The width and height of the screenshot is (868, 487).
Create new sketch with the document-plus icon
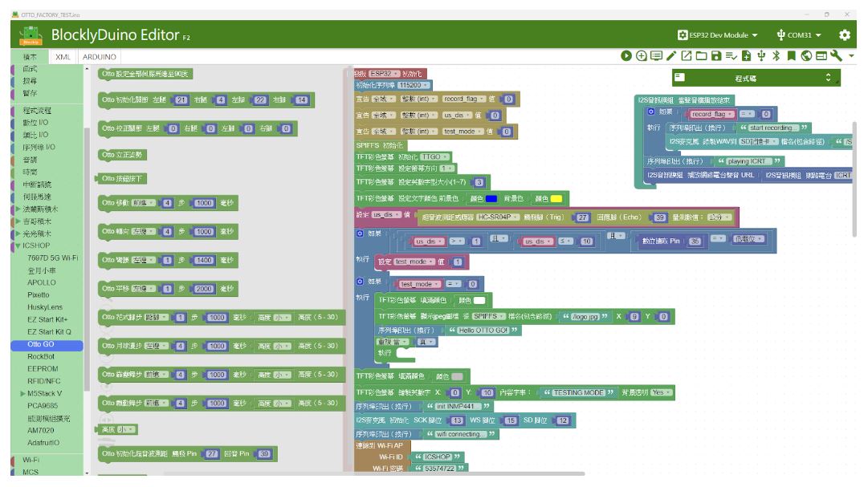pos(746,55)
